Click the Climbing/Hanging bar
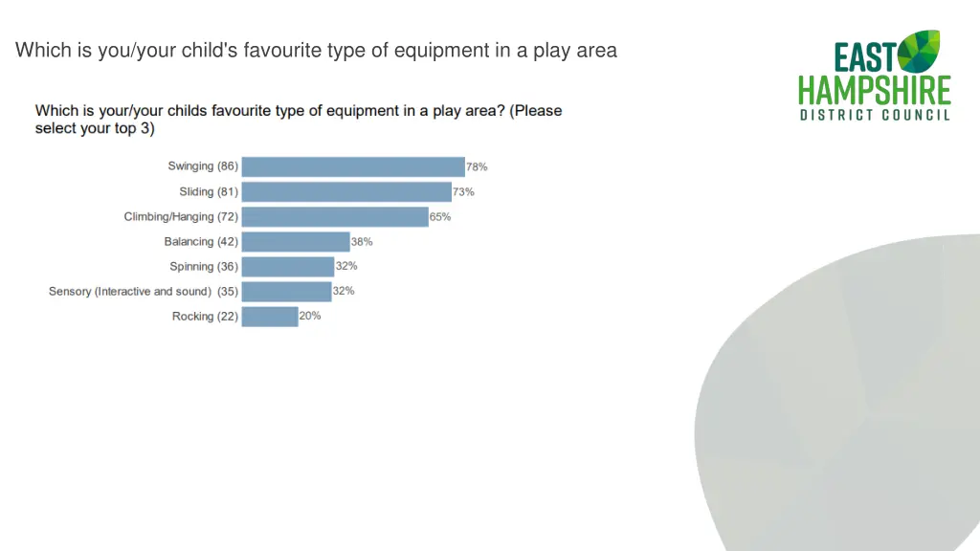Screen dimensions: 980x551 (335, 217)
